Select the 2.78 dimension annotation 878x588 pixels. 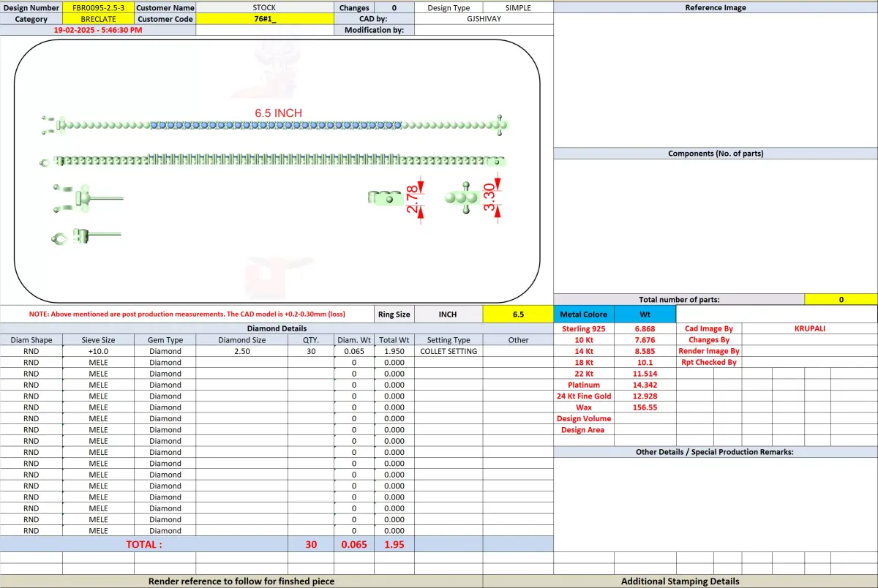coord(412,198)
